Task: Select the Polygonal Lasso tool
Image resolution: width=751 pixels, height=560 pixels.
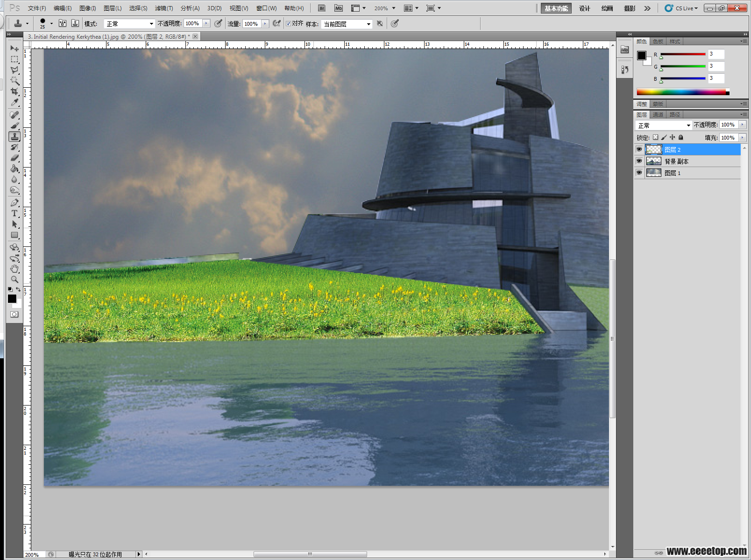Action: tap(14, 70)
